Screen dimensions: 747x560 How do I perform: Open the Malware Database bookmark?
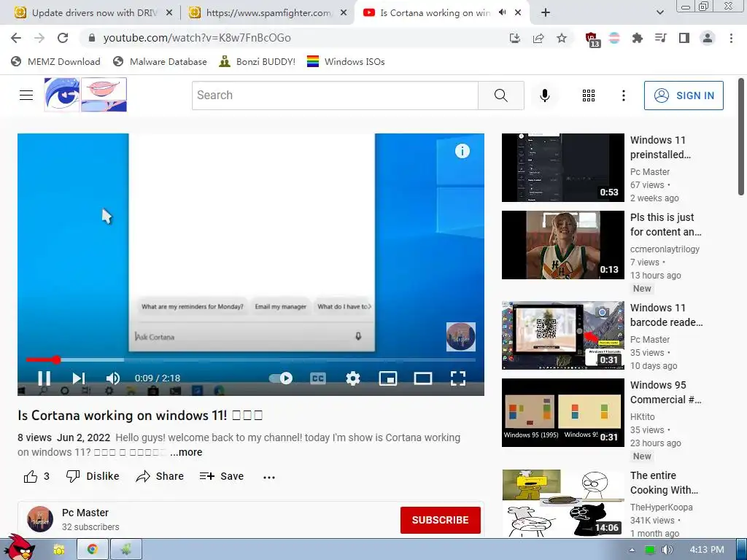pyautogui.click(x=160, y=61)
